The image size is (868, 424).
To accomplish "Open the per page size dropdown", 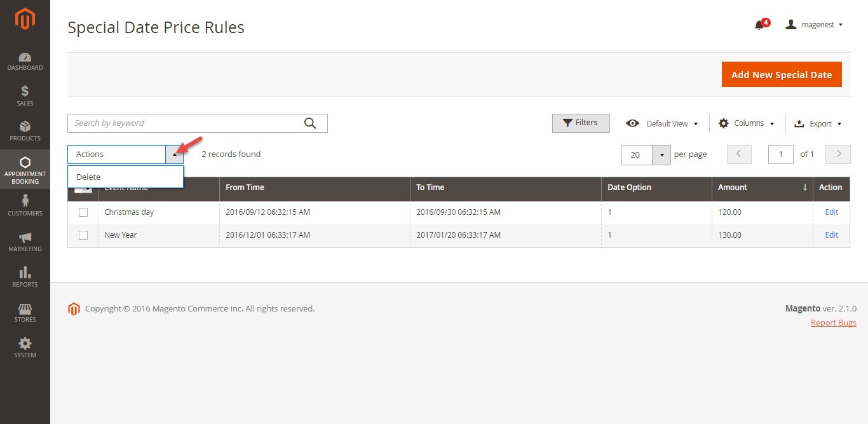I will point(661,154).
